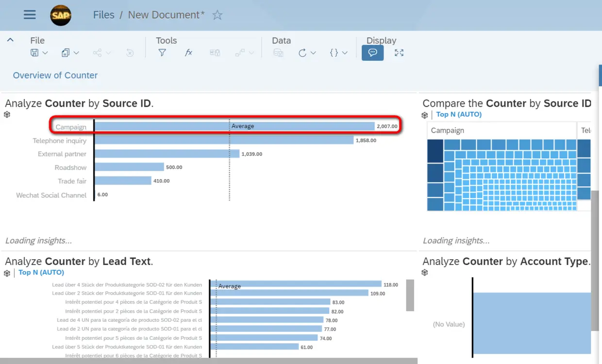602x364 pixels.
Task: Click the 83.00 value label
Action: click(338, 302)
